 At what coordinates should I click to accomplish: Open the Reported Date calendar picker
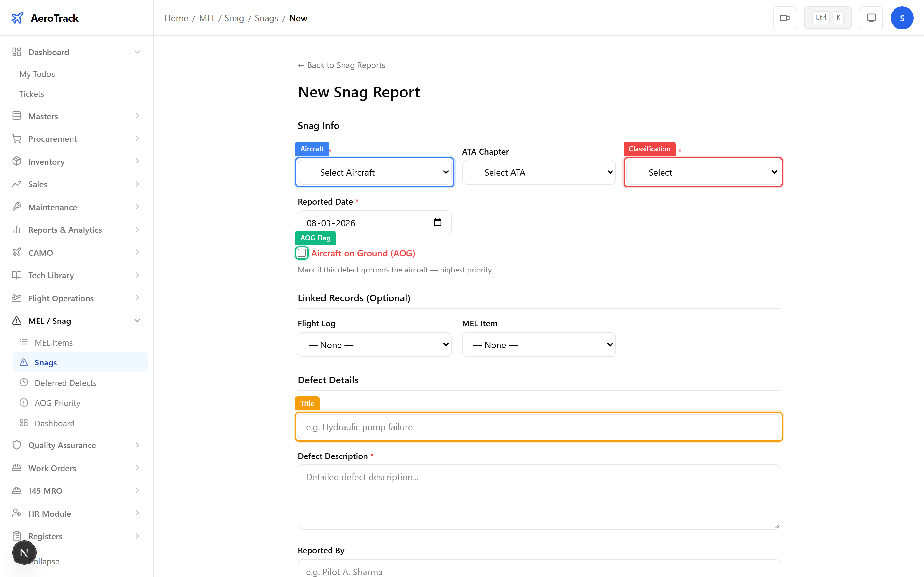pos(438,222)
